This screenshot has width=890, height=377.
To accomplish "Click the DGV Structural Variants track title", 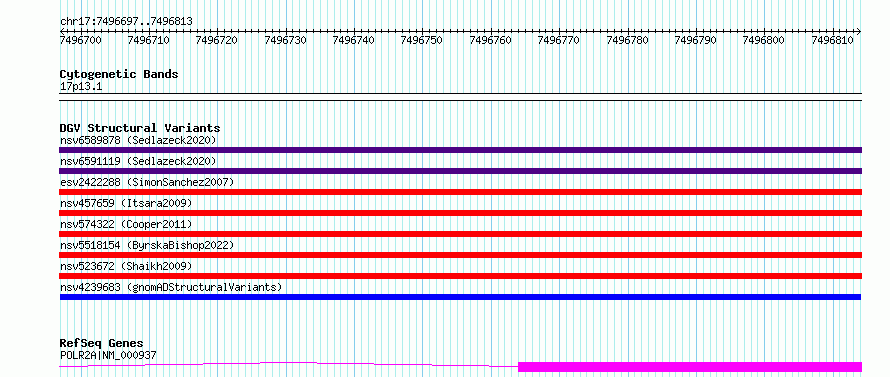I will pyautogui.click(x=140, y=128).
